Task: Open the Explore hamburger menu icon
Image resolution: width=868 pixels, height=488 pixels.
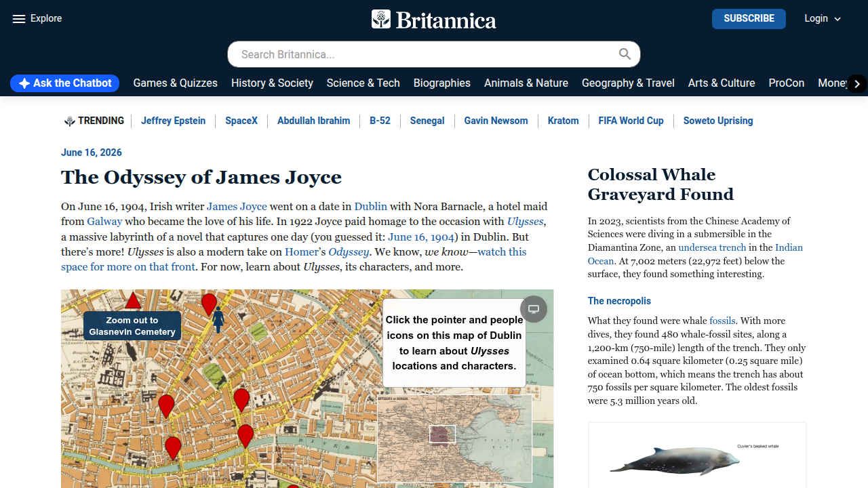Action: coord(19,19)
